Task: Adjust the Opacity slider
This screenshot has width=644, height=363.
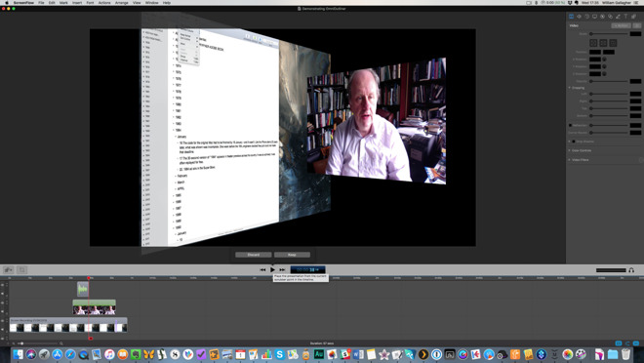Action: [609, 81]
